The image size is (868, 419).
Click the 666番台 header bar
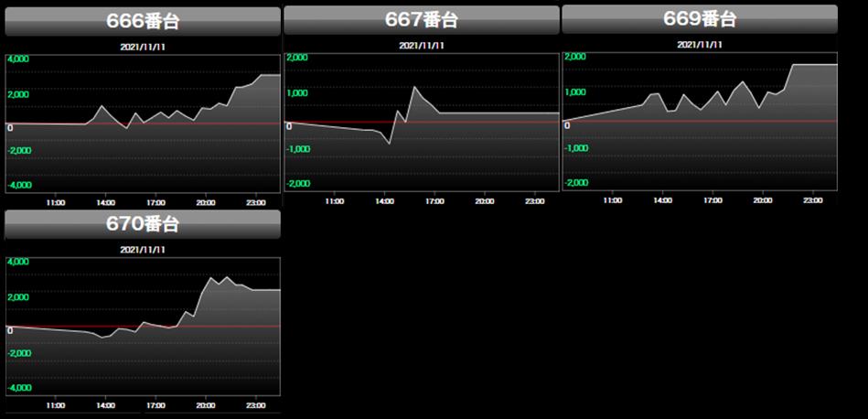pos(142,21)
